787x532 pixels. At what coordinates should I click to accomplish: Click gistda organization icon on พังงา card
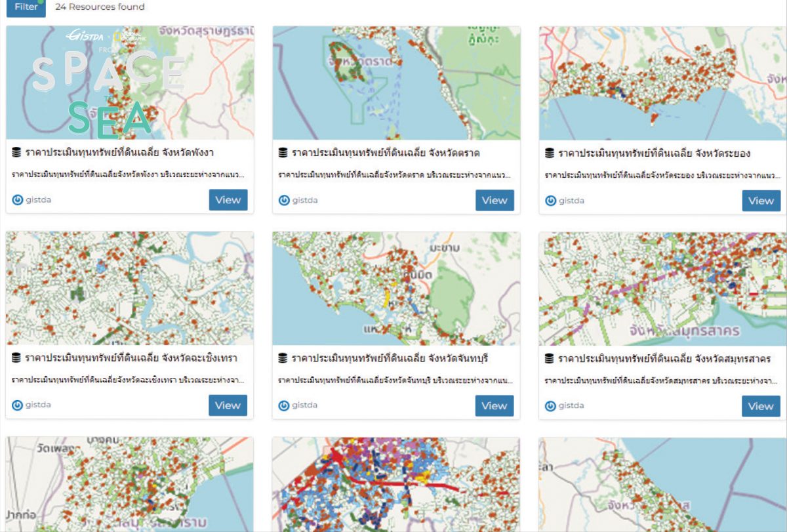[17, 200]
